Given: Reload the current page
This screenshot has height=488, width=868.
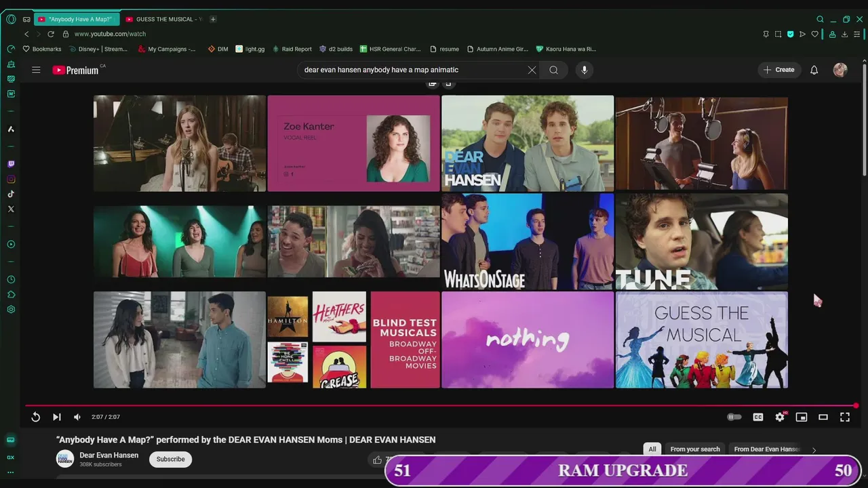Looking at the screenshot, I should 50,34.
